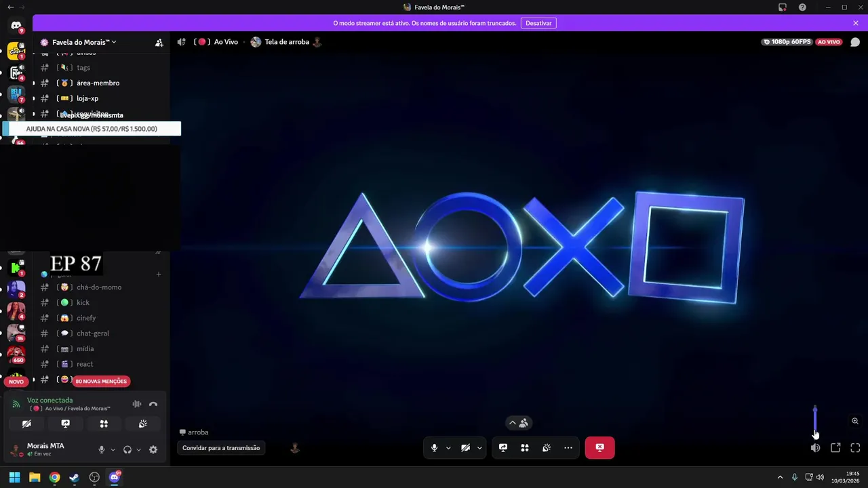This screenshot has height=488, width=868.
Task: Open the área-membro channel
Action: (98, 83)
